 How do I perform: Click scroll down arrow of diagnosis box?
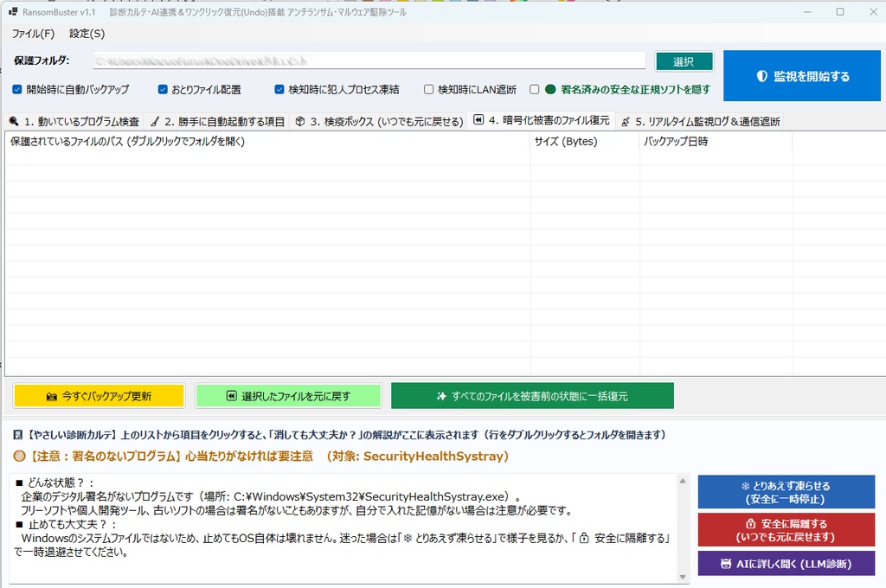tap(683, 577)
